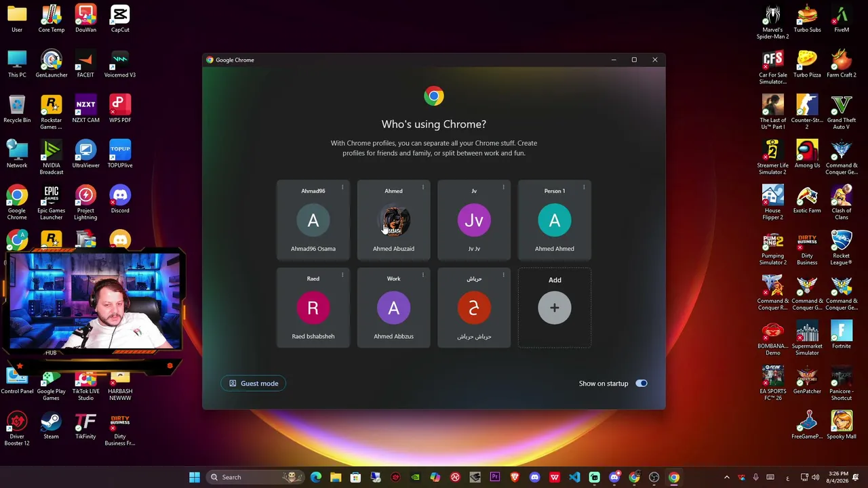Viewport: 868px width, 488px height.
Task: Pick the Raed bshabsheh profile
Action: pyautogui.click(x=313, y=308)
